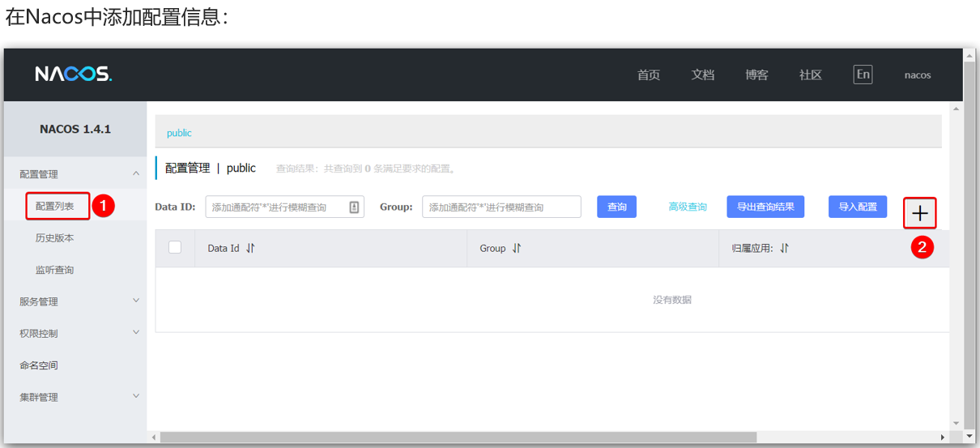Image resolution: width=980 pixels, height=448 pixels.
Task: Click the horizontal scrollbar at the bottom
Action: (x=458, y=437)
